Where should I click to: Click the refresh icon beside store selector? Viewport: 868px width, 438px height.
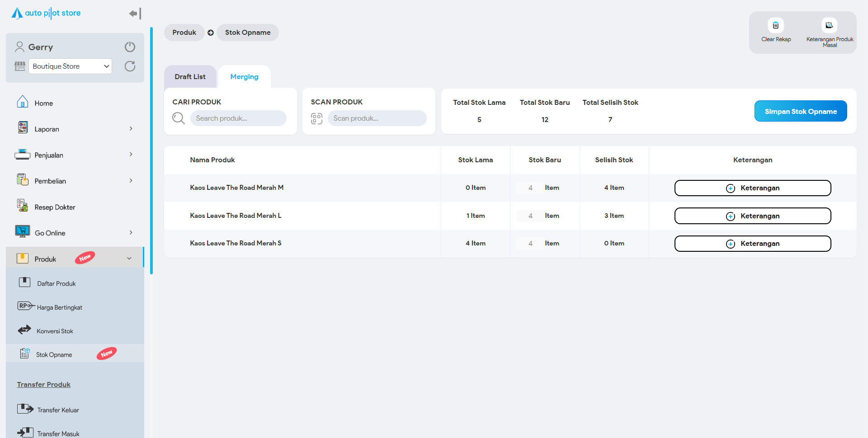[x=130, y=66]
